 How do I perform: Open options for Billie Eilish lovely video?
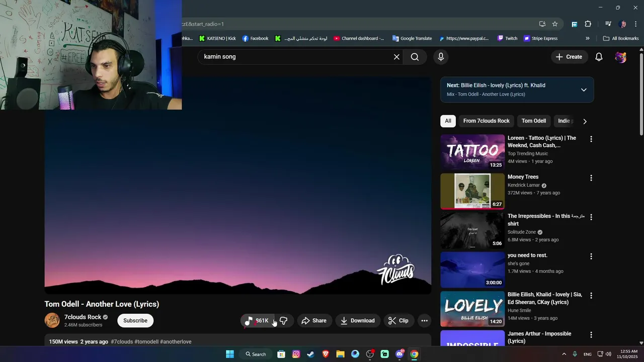pyautogui.click(x=591, y=296)
